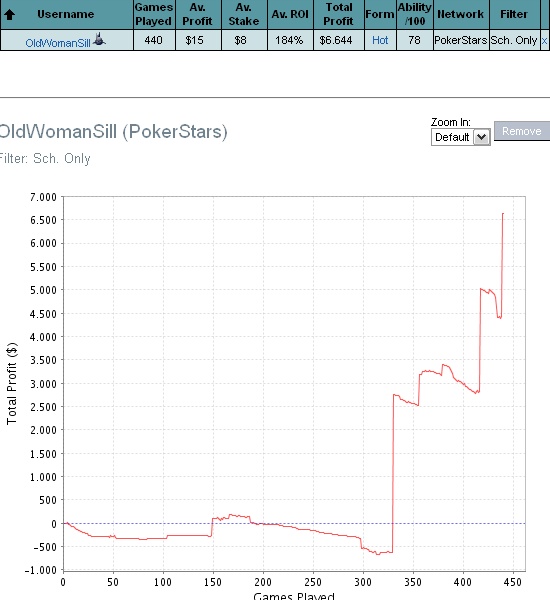Open the OldWomanSill username link
The image size is (550, 600).
click(58, 42)
